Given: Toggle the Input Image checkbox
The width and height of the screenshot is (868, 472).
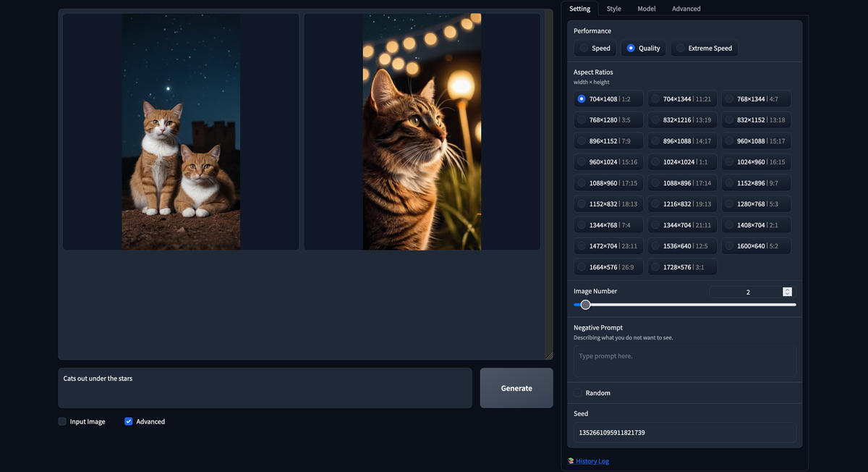Looking at the screenshot, I should pos(62,421).
